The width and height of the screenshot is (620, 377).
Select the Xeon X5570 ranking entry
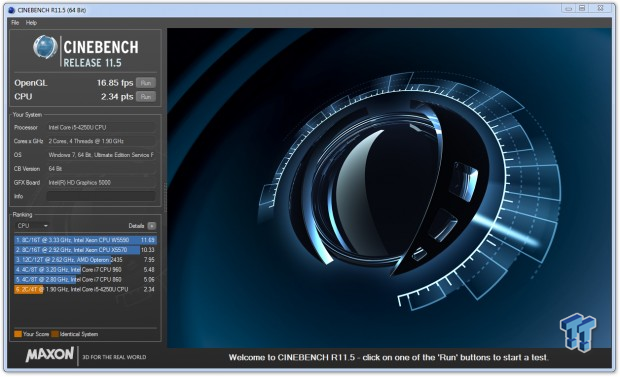click(85, 250)
